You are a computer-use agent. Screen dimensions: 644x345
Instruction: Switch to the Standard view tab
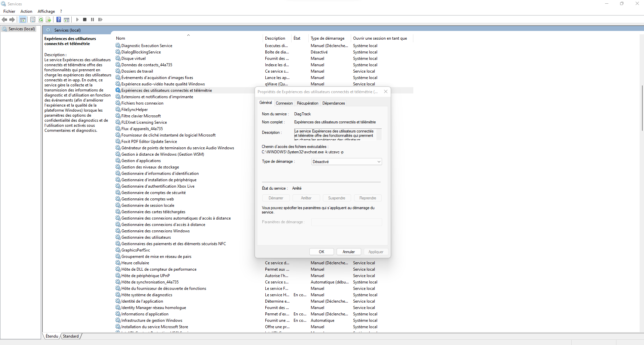(x=71, y=336)
